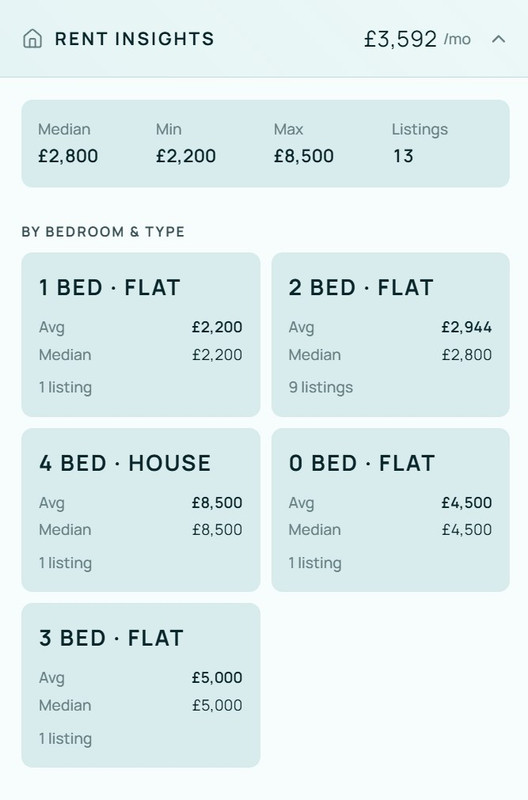Screen dimensions: 528x800
Task: Click the By Bedroom & Type heading
Action: point(103,232)
